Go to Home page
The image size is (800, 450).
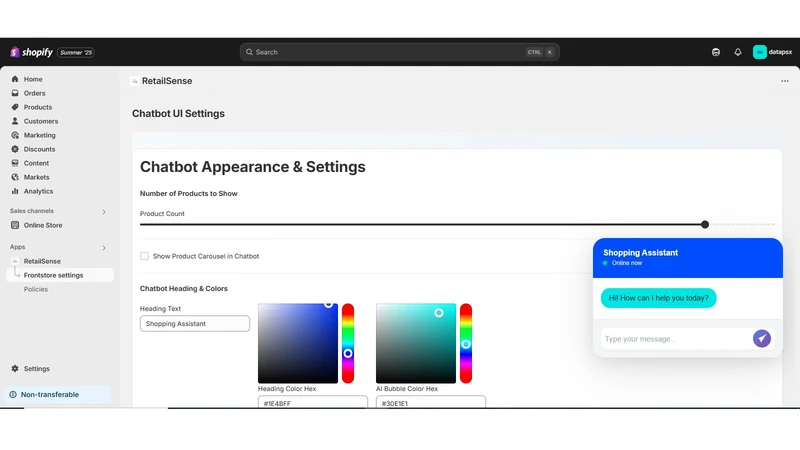(x=33, y=79)
